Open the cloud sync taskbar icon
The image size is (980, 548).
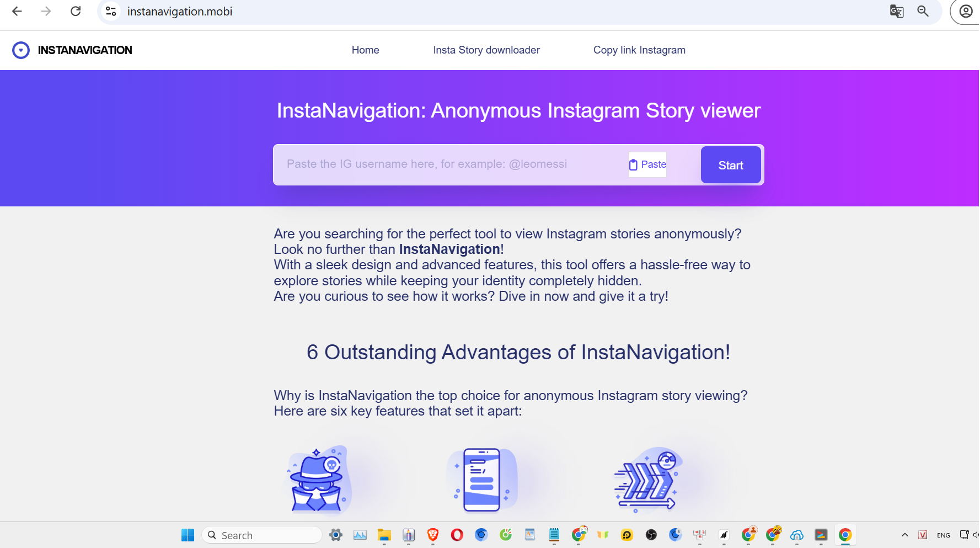pos(797,535)
